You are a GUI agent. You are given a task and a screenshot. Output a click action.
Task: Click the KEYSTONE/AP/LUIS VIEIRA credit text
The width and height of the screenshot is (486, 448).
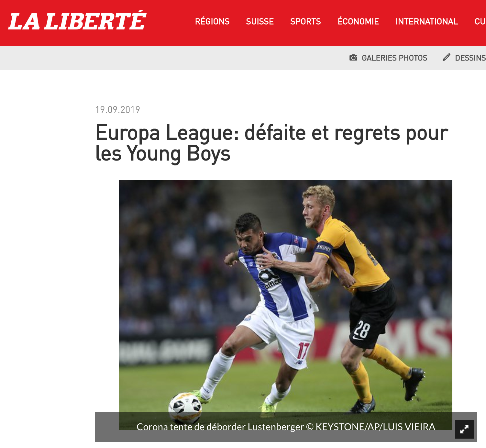click(375, 427)
